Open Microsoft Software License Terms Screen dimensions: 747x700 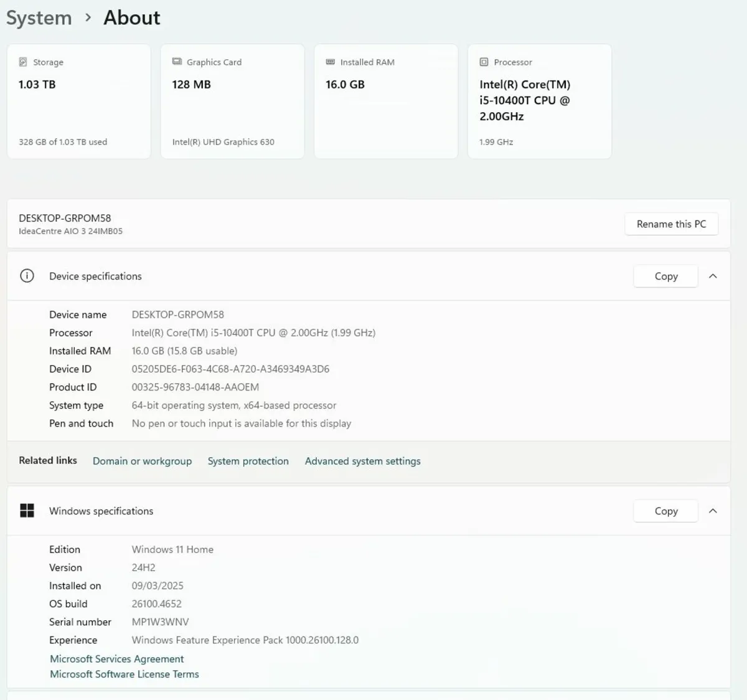[x=125, y=674]
